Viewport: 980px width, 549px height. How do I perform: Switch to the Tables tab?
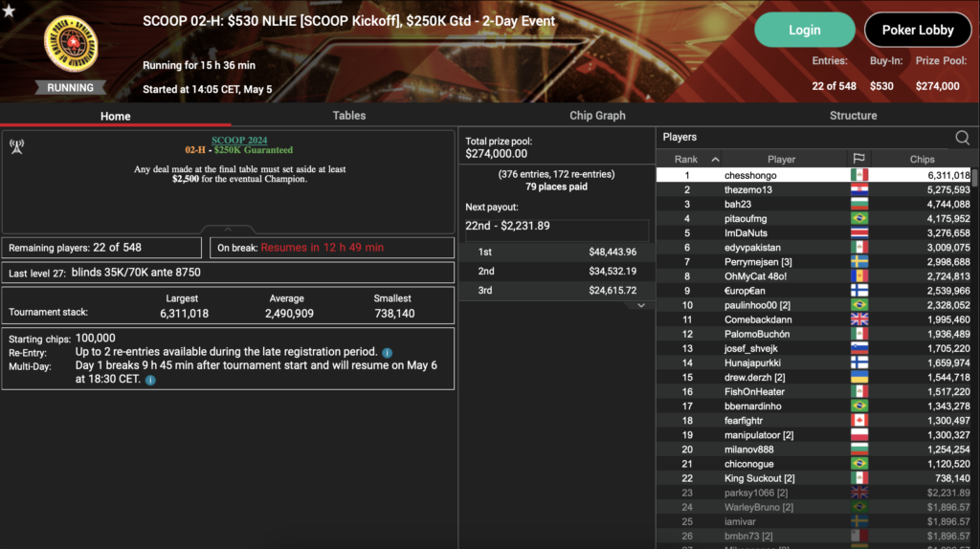click(348, 116)
